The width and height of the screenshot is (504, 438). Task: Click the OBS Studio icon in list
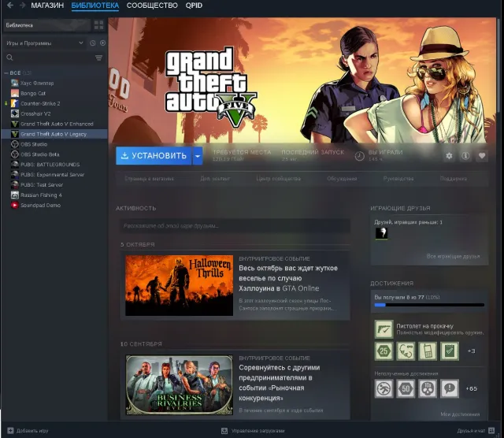tap(15, 144)
